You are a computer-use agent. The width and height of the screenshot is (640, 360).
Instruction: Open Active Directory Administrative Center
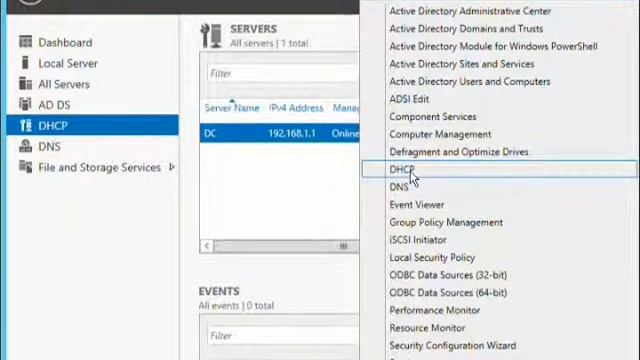[470, 11]
